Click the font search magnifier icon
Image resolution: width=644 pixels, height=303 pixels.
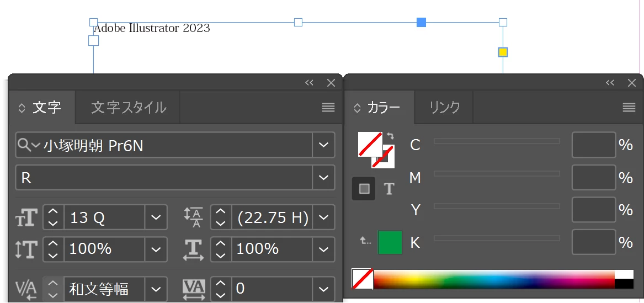coord(28,145)
